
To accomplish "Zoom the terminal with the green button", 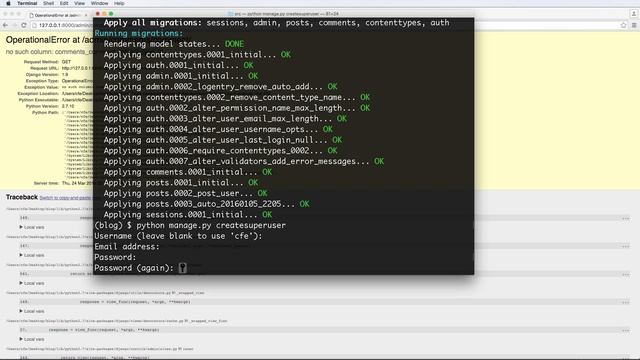I will click(x=111, y=14).
